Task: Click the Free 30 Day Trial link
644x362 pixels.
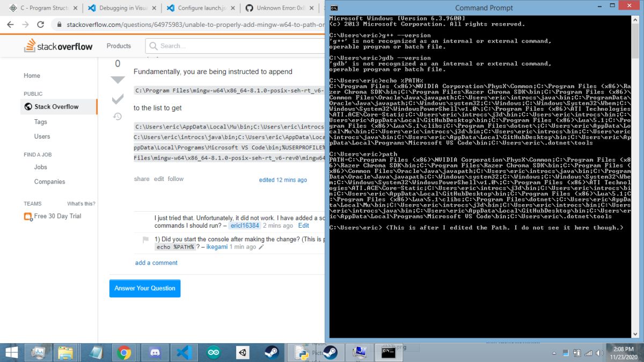Action: point(57,216)
